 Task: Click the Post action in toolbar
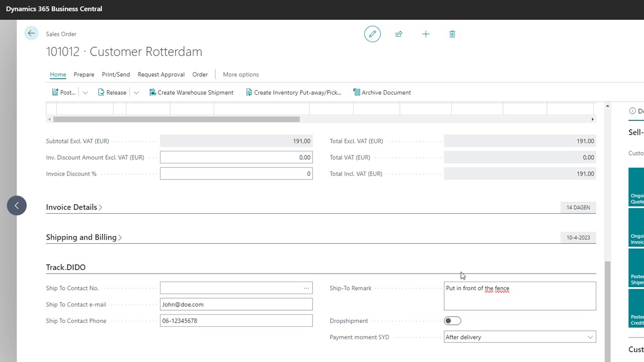tap(64, 93)
